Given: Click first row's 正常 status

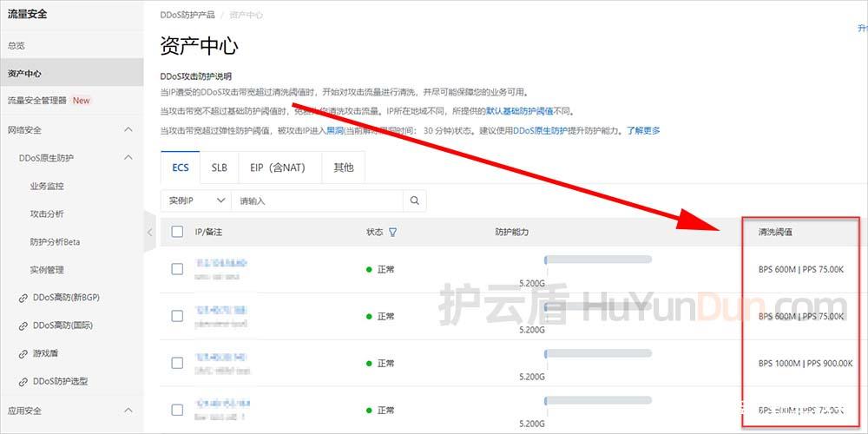Looking at the screenshot, I should click(x=380, y=270).
